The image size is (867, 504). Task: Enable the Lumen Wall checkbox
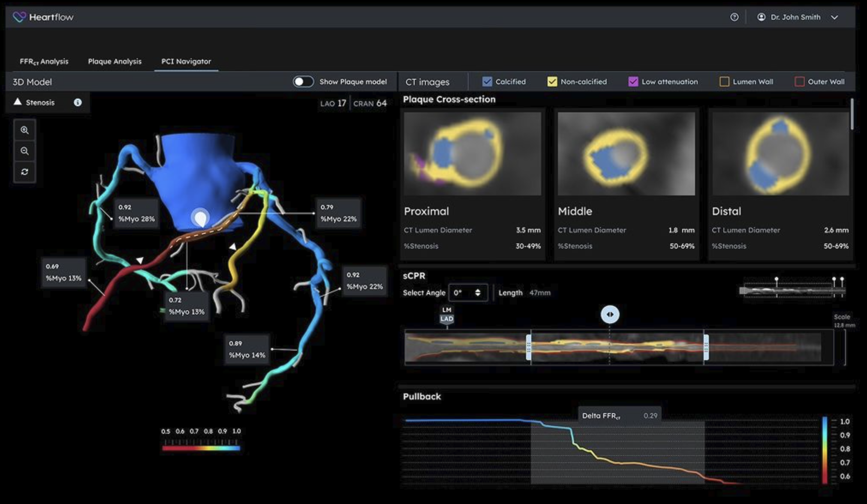[x=724, y=81]
